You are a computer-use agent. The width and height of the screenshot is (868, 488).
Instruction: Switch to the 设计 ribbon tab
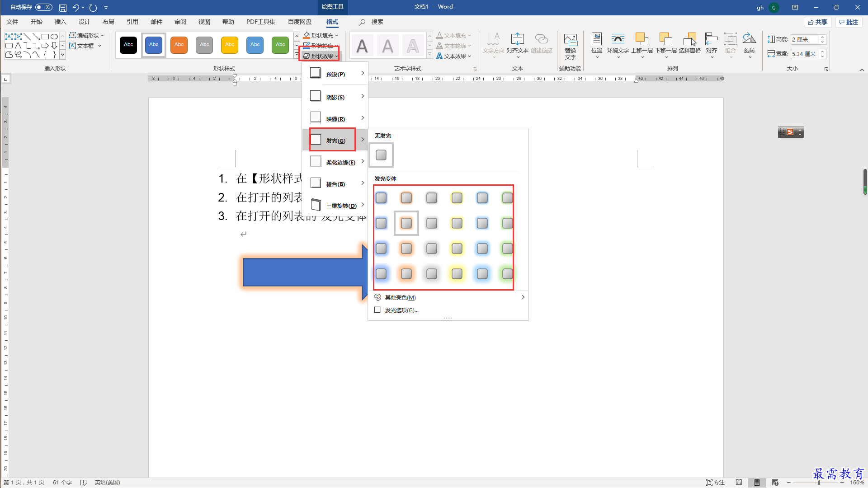pos(84,22)
